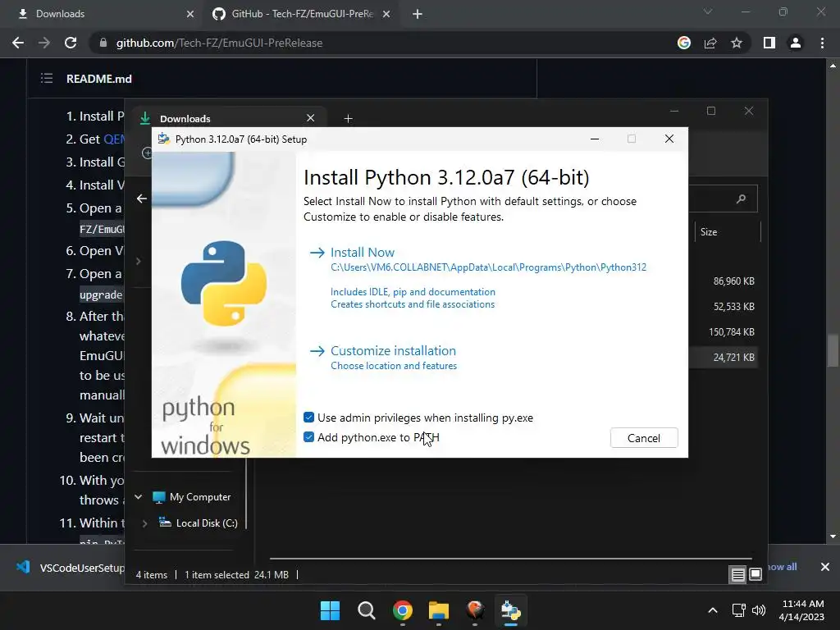This screenshot has height=630, width=840.
Task: Click the Chrome forward arrow
Action: point(44,43)
